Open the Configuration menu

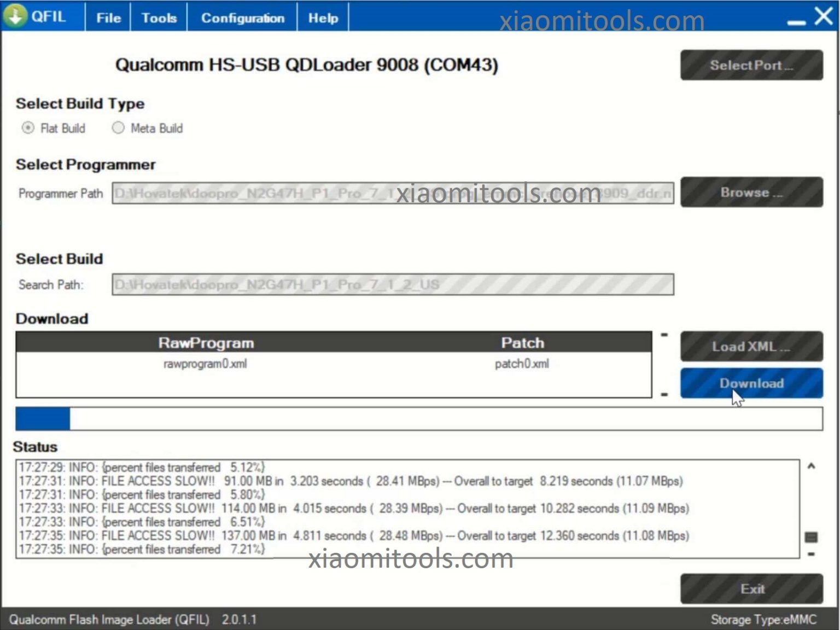coord(242,18)
